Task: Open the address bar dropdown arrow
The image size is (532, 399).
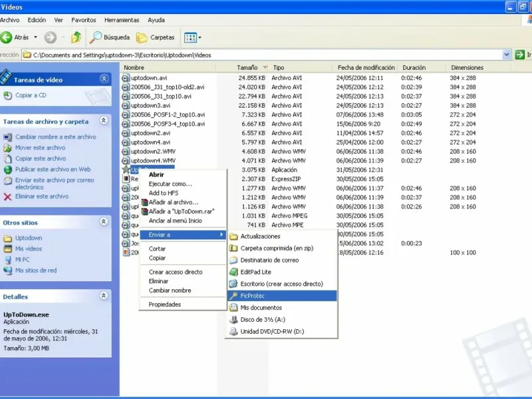Action: tap(506, 55)
